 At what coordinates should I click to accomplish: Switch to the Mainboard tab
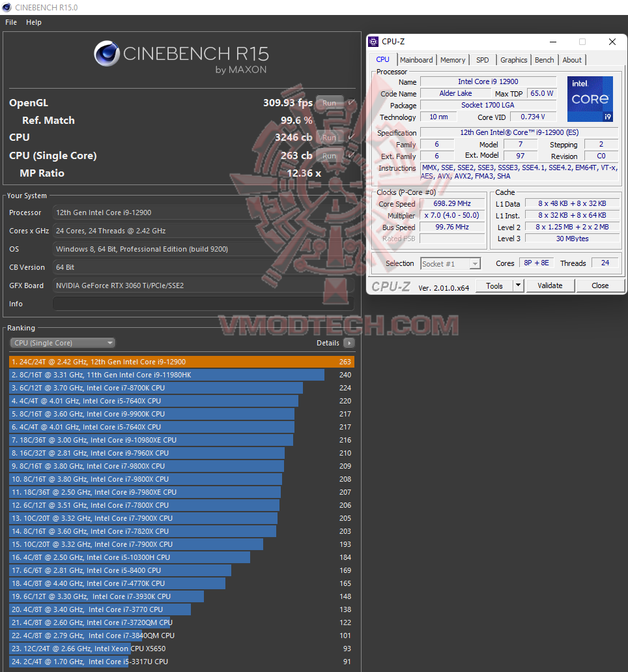click(416, 60)
